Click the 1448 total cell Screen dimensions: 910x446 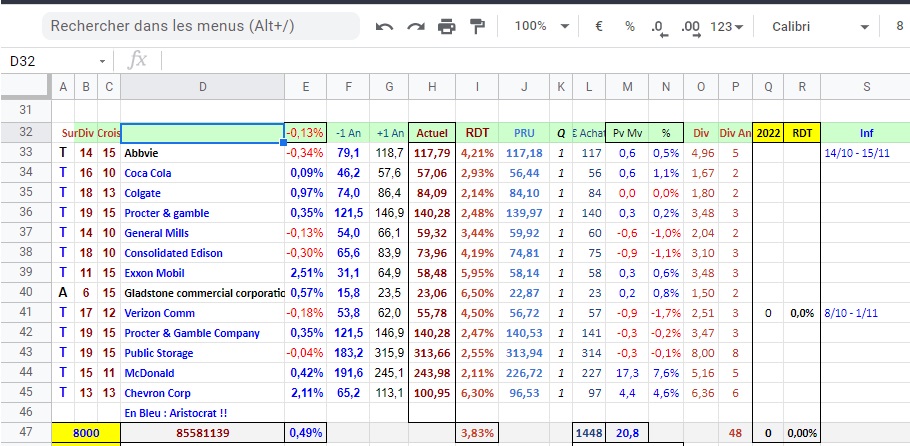589,433
